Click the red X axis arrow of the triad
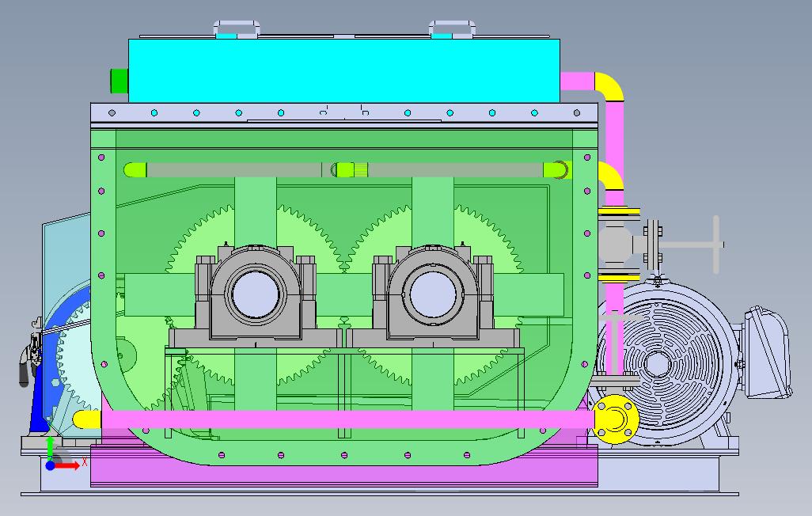Screen dimensions: 812x516 (68, 466)
